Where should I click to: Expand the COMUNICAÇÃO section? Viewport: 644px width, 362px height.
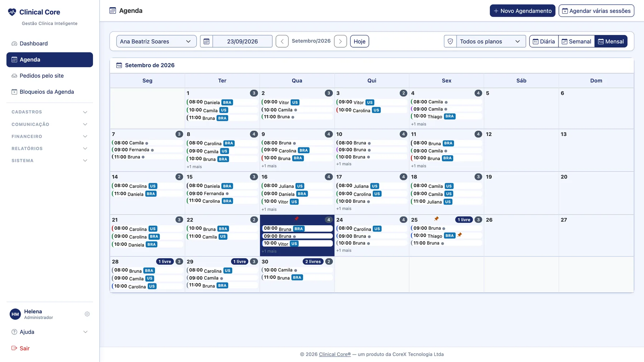(x=49, y=124)
